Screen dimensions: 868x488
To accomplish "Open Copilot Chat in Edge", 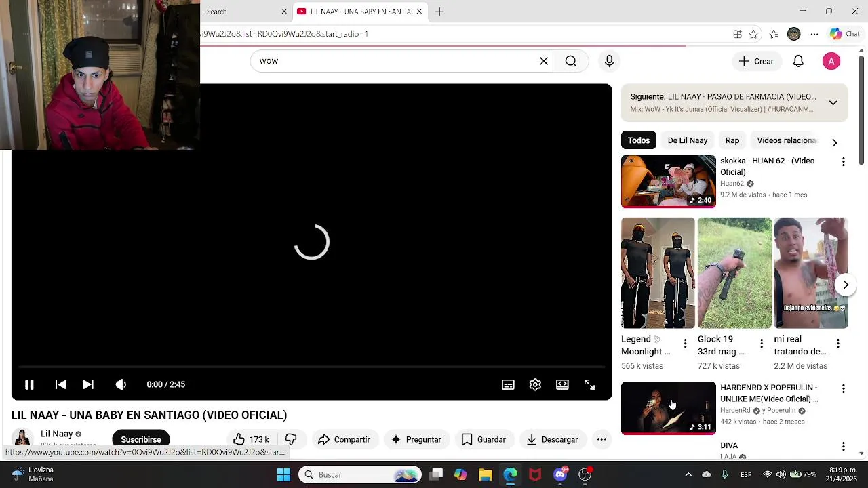I will [844, 34].
